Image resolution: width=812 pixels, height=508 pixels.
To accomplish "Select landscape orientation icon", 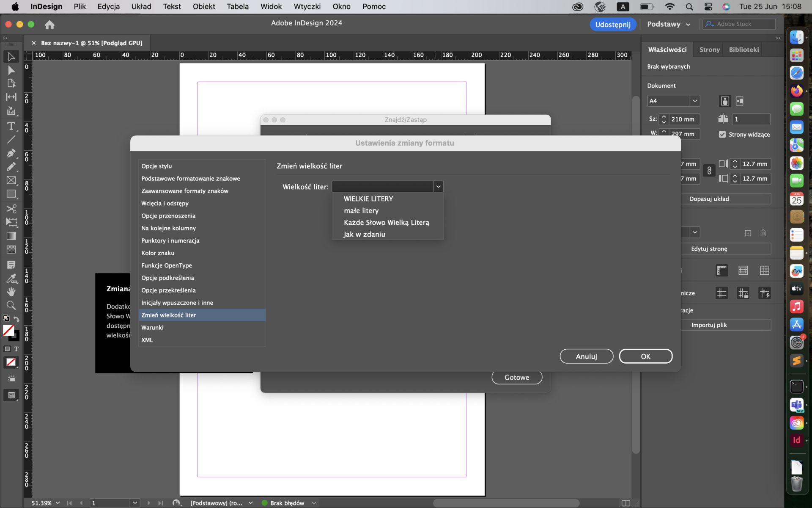I will tap(739, 101).
